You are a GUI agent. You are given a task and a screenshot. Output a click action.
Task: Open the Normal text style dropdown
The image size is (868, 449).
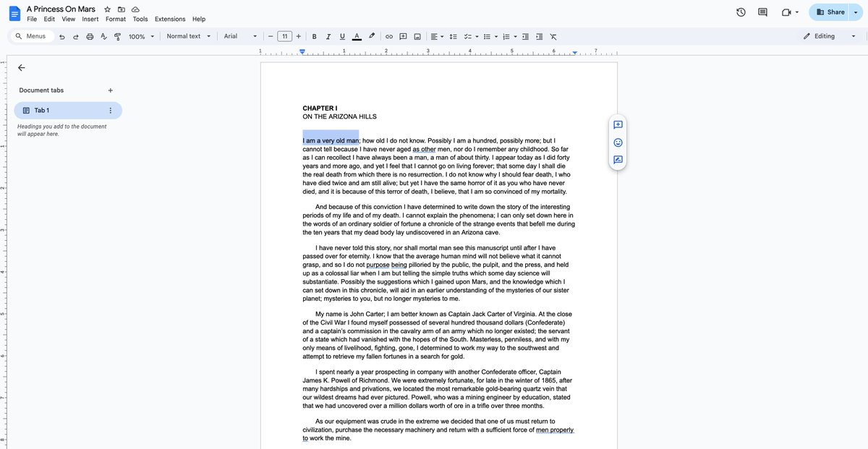(189, 36)
